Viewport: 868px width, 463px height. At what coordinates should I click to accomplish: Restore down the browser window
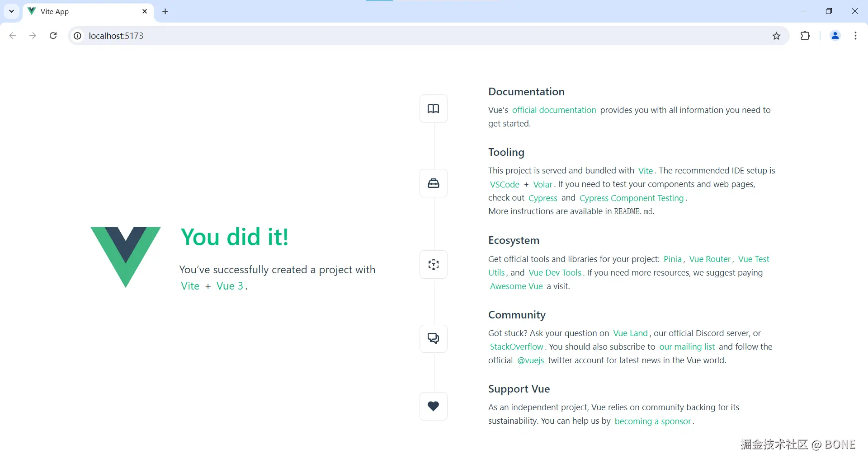click(x=829, y=11)
